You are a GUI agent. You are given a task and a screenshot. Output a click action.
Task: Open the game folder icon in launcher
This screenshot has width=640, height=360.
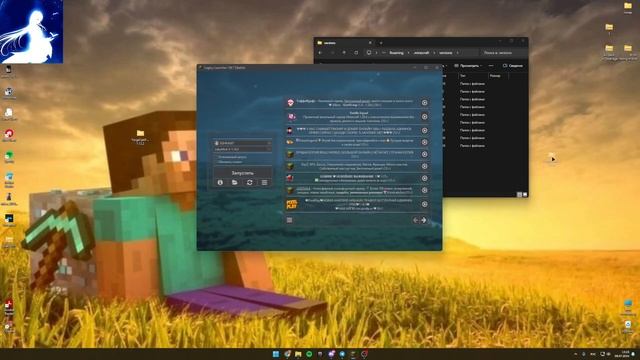pos(235,182)
